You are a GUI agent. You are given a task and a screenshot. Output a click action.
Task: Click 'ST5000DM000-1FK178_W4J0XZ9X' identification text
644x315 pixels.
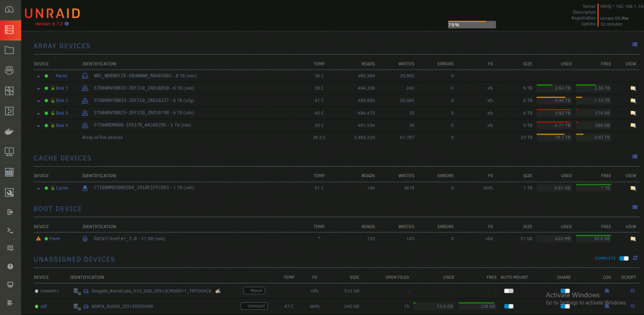click(130, 125)
